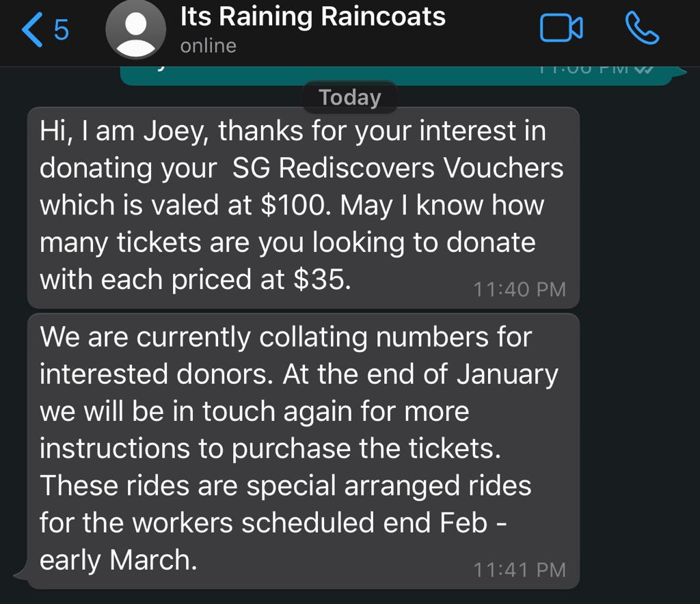Tap the back chevron arrow

(x=31, y=29)
